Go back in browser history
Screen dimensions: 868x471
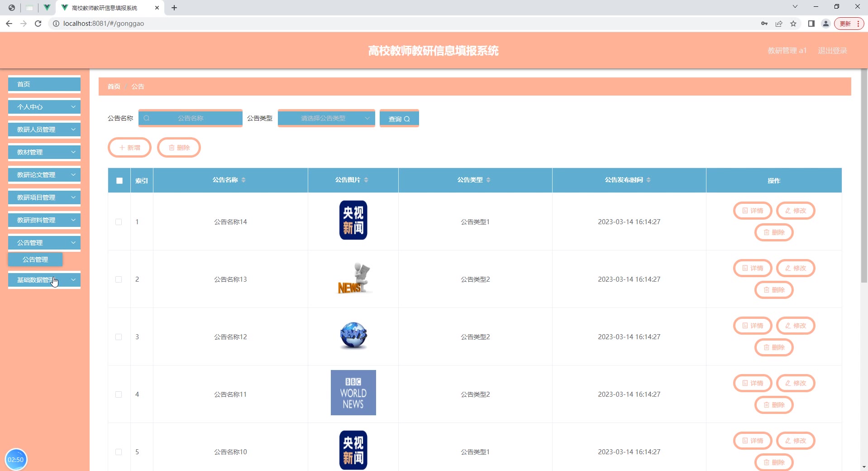[9, 24]
